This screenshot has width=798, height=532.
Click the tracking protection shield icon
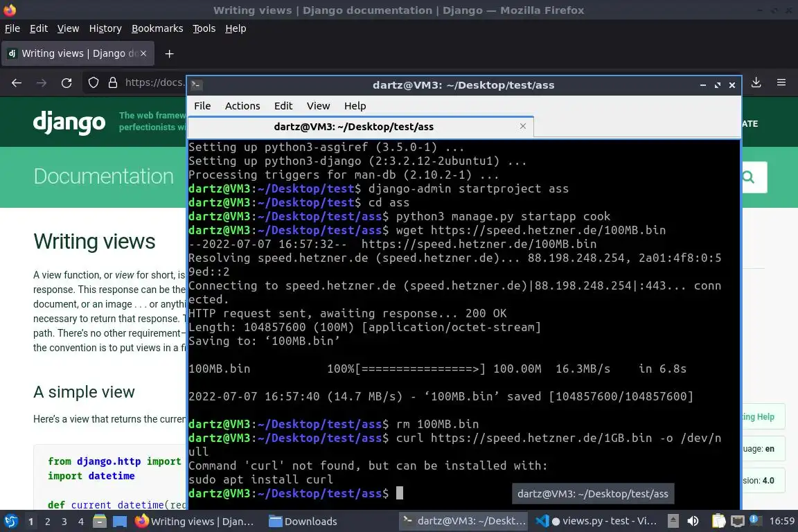point(93,82)
